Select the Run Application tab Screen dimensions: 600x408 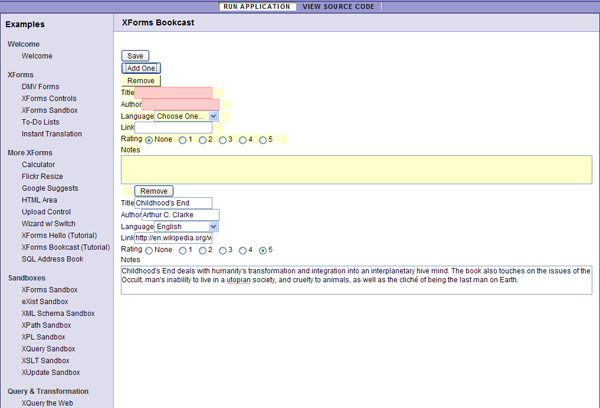258,6
